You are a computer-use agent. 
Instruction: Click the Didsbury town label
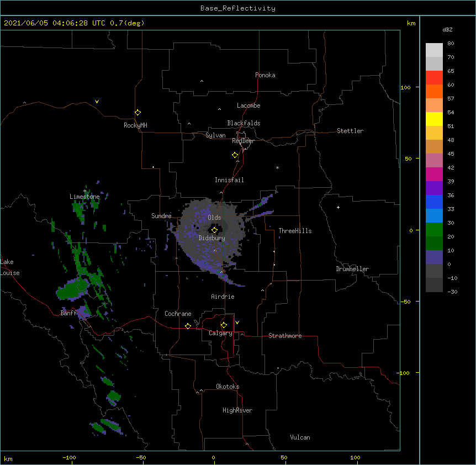click(x=212, y=238)
